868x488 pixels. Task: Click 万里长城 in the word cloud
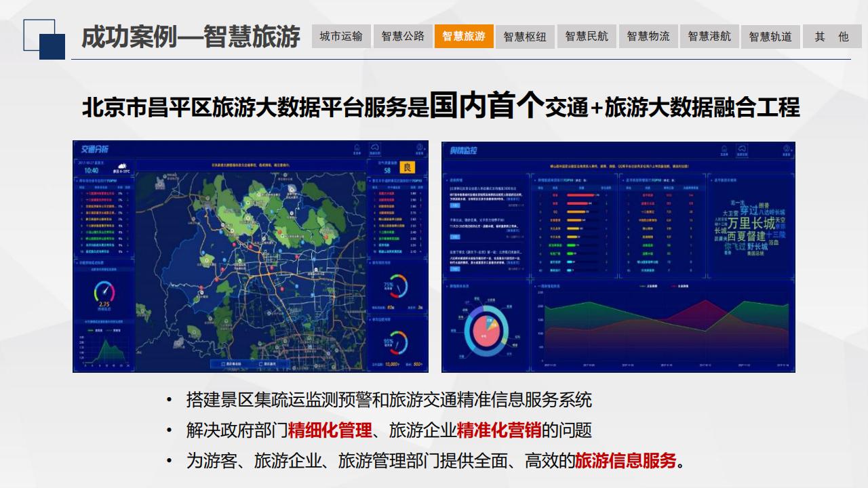(751, 224)
